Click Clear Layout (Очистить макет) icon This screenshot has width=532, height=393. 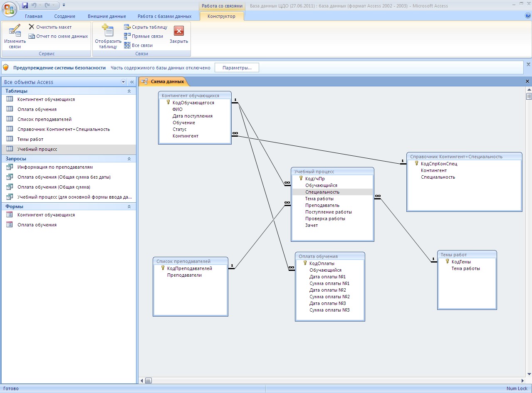click(x=32, y=27)
